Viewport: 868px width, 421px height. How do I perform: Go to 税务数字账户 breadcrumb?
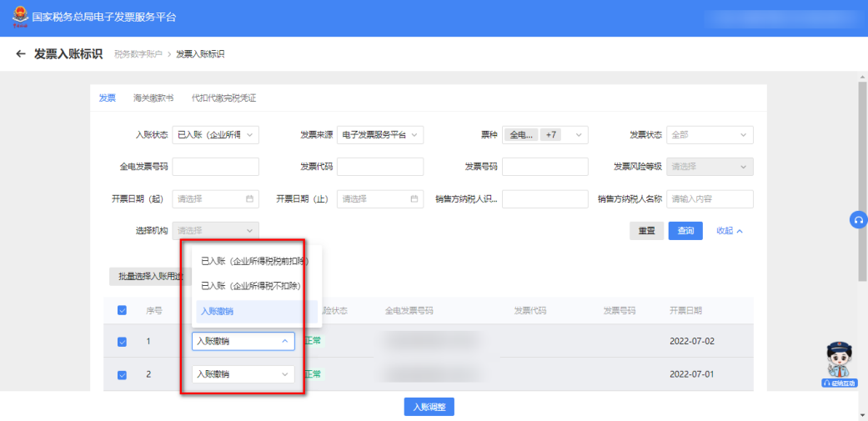tap(138, 54)
